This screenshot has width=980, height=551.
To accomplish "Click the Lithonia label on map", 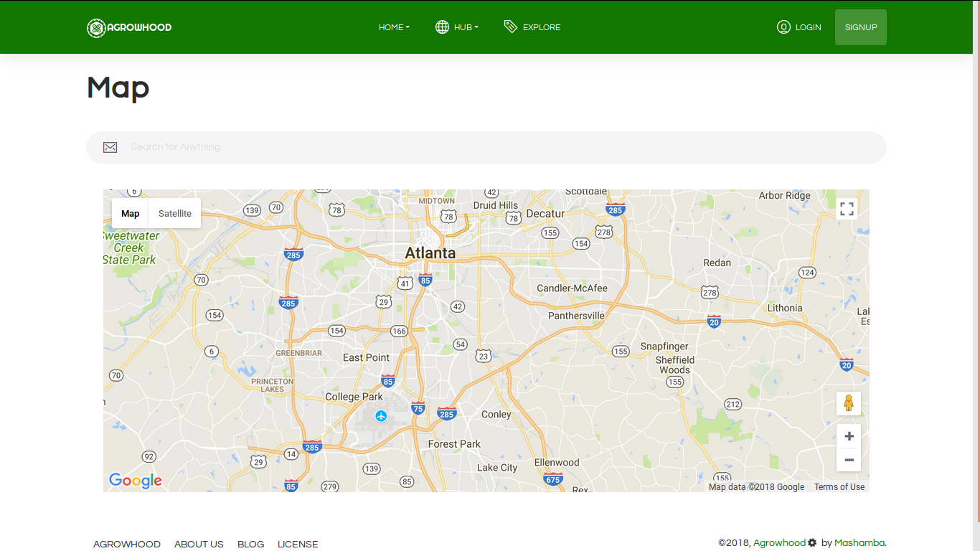I will pyautogui.click(x=785, y=308).
